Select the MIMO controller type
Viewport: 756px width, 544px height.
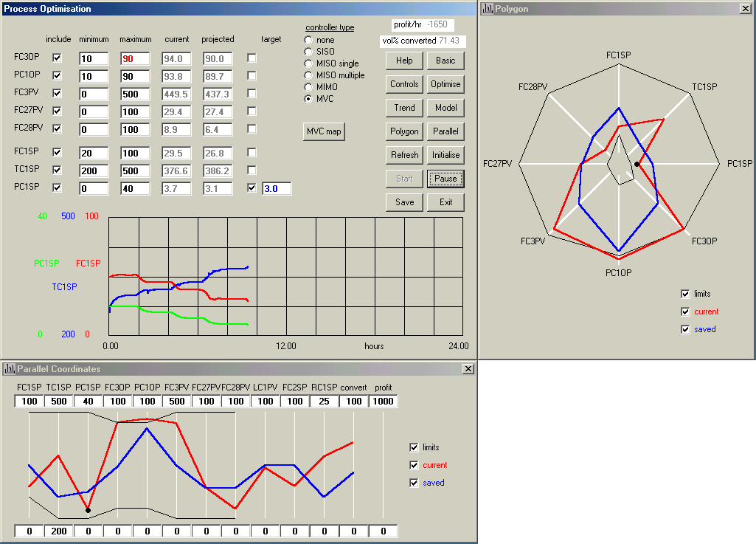[x=308, y=87]
